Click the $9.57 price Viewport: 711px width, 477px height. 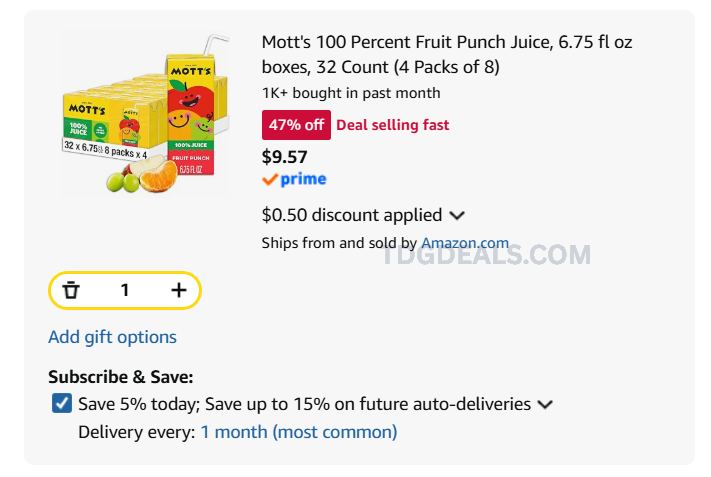[x=284, y=157]
